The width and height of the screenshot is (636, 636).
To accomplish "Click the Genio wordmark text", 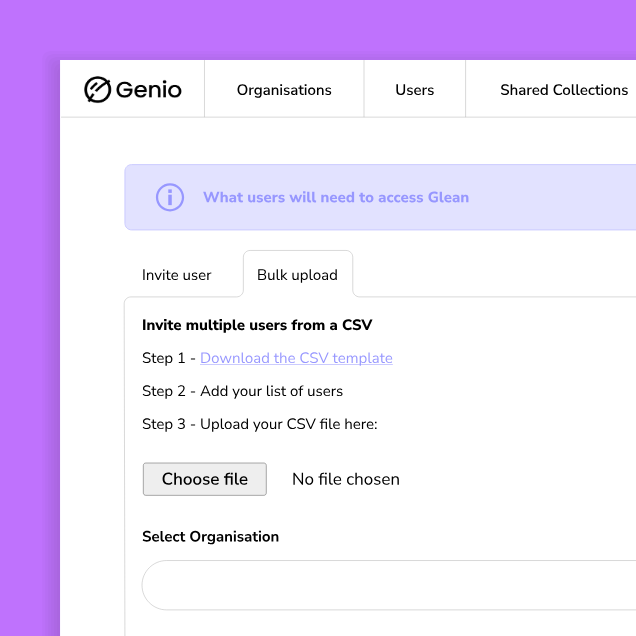I will (149, 90).
